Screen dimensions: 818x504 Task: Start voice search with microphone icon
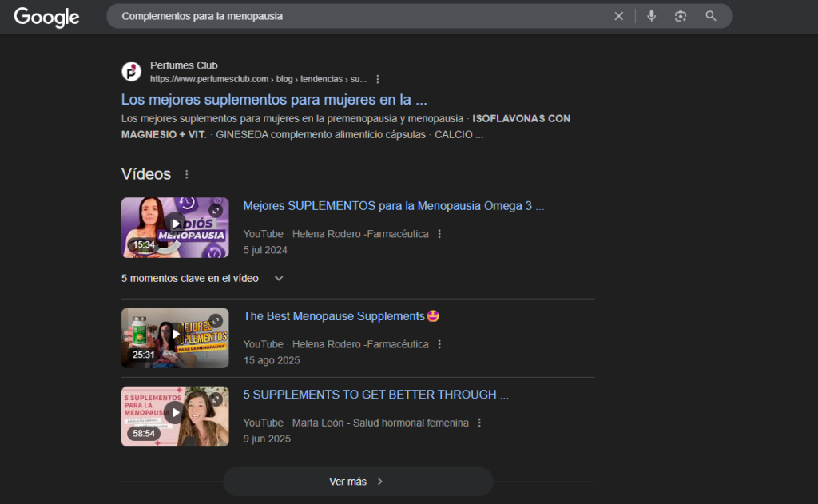point(651,16)
